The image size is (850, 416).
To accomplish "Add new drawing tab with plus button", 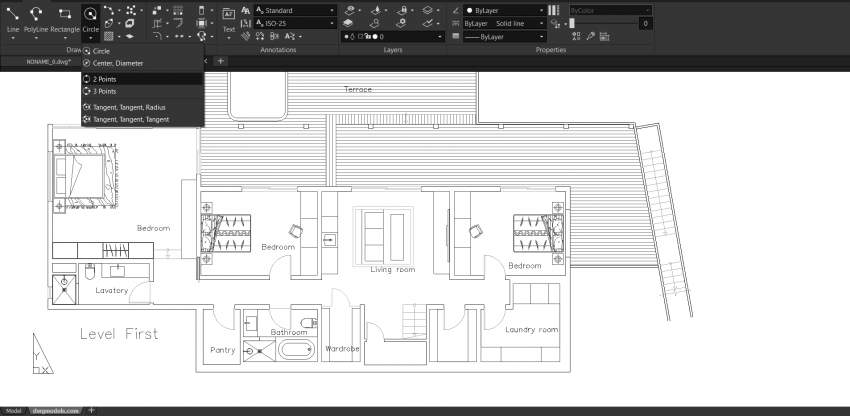I will (221, 61).
